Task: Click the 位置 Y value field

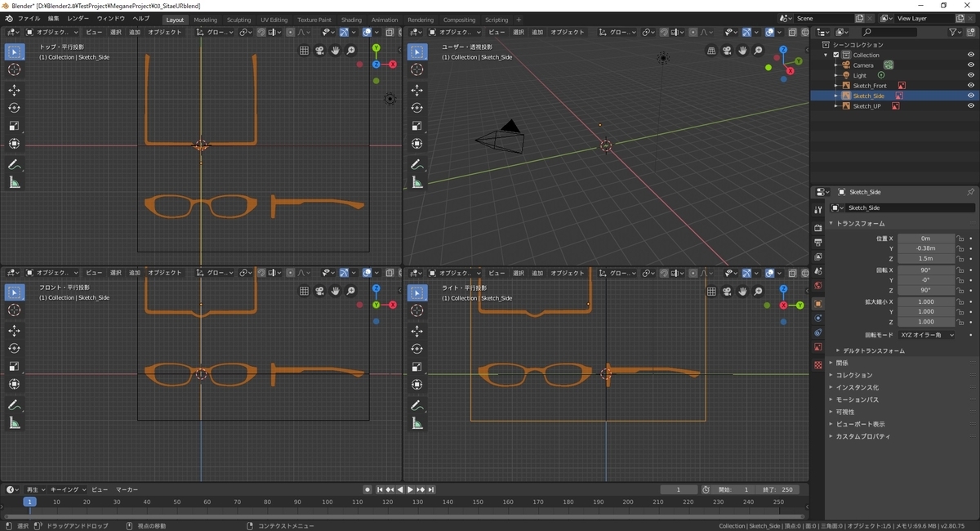Action: (x=926, y=248)
